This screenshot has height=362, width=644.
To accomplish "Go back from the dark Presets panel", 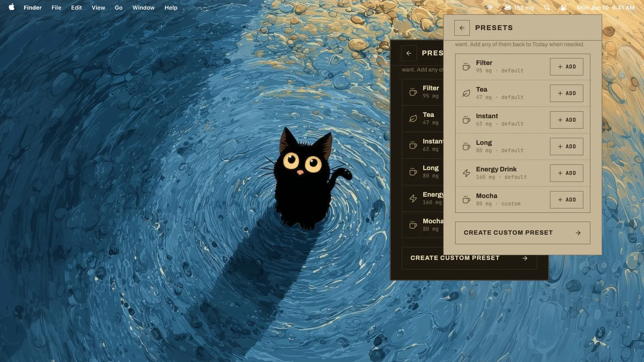I will click(408, 53).
